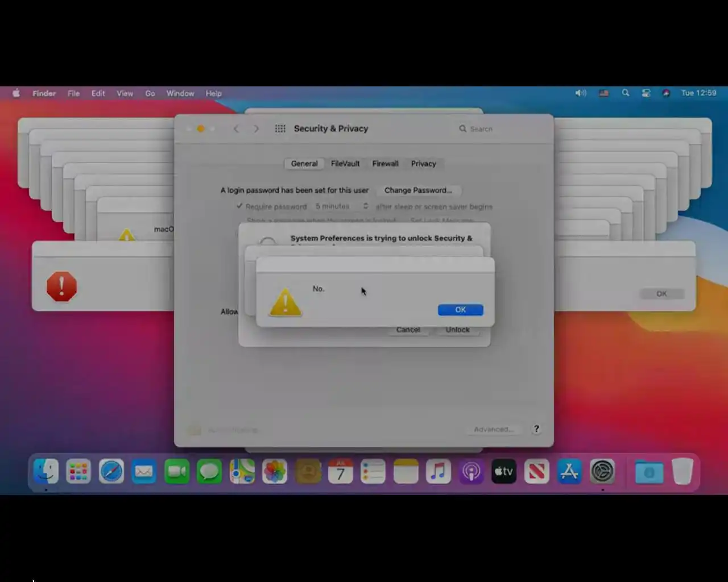Click OK in the 'No.' dialog
Screen dimensions: 728x582
point(461,310)
